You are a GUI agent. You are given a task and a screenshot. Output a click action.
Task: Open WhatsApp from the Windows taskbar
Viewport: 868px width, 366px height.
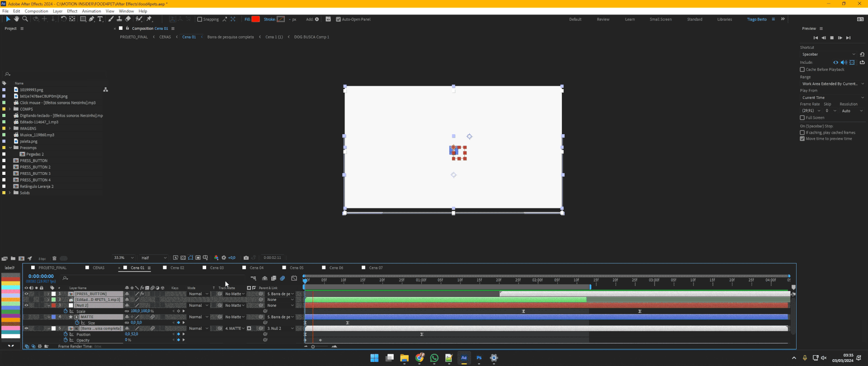point(434,358)
